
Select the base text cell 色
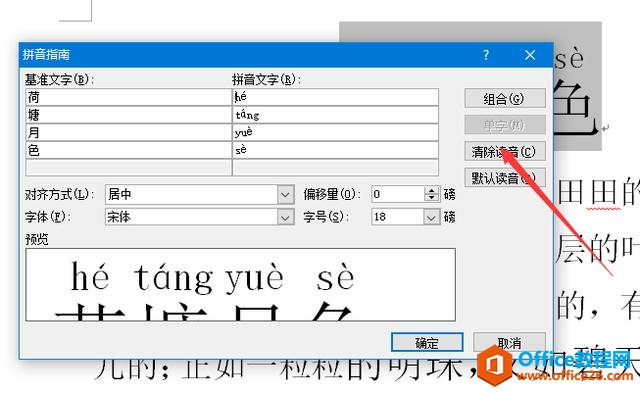coord(129,150)
